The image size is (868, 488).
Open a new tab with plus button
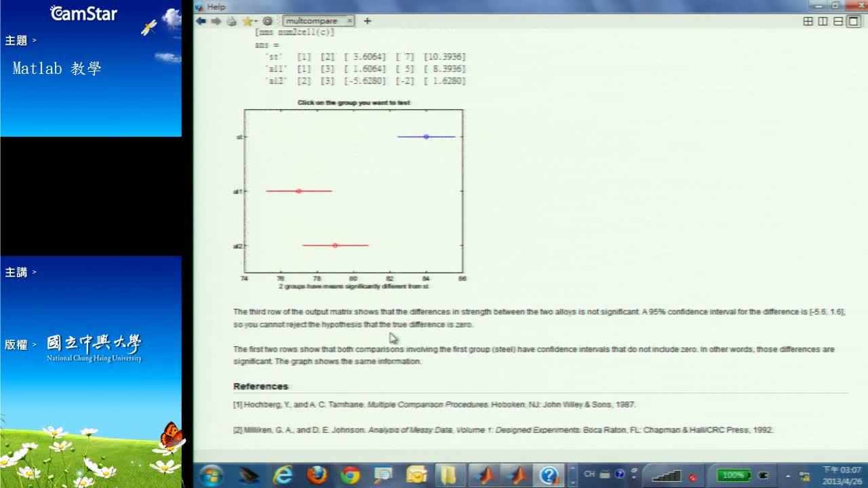pos(368,21)
